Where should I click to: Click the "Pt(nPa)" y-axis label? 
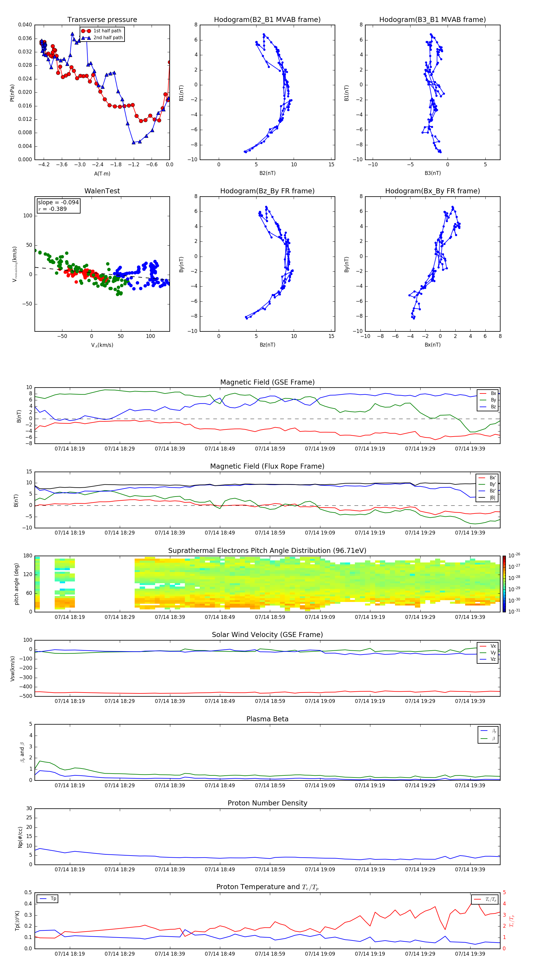point(12,92)
